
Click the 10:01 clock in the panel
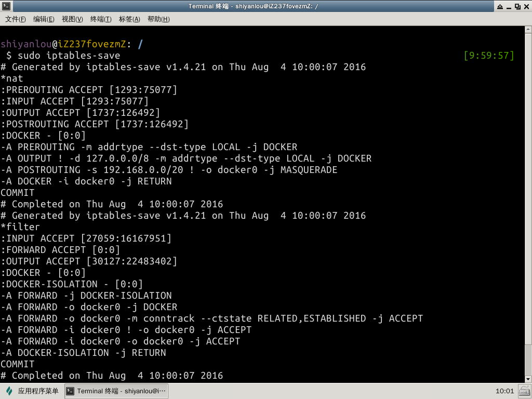[x=504, y=391]
